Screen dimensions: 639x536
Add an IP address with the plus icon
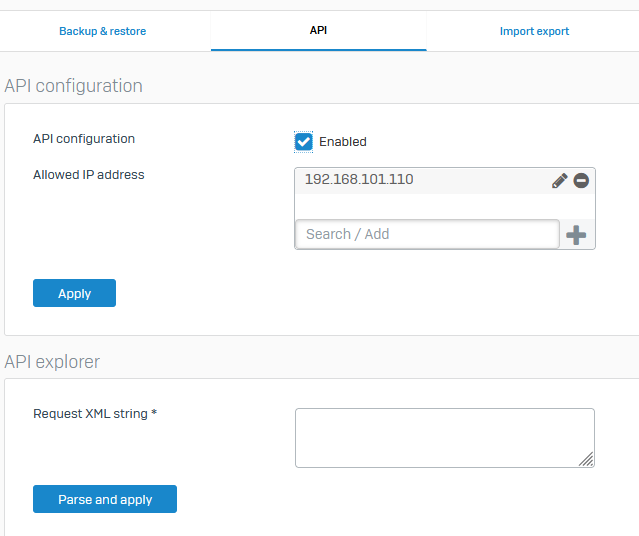point(576,235)
